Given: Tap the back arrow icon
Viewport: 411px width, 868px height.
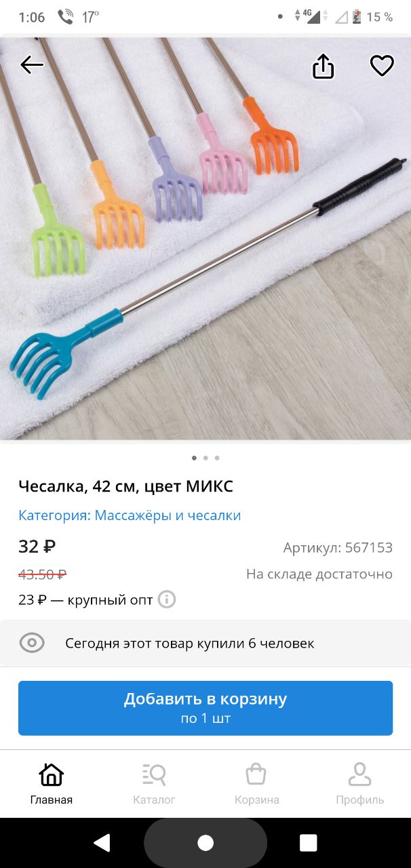Looking at the screenshot, I should click(31, 65).
